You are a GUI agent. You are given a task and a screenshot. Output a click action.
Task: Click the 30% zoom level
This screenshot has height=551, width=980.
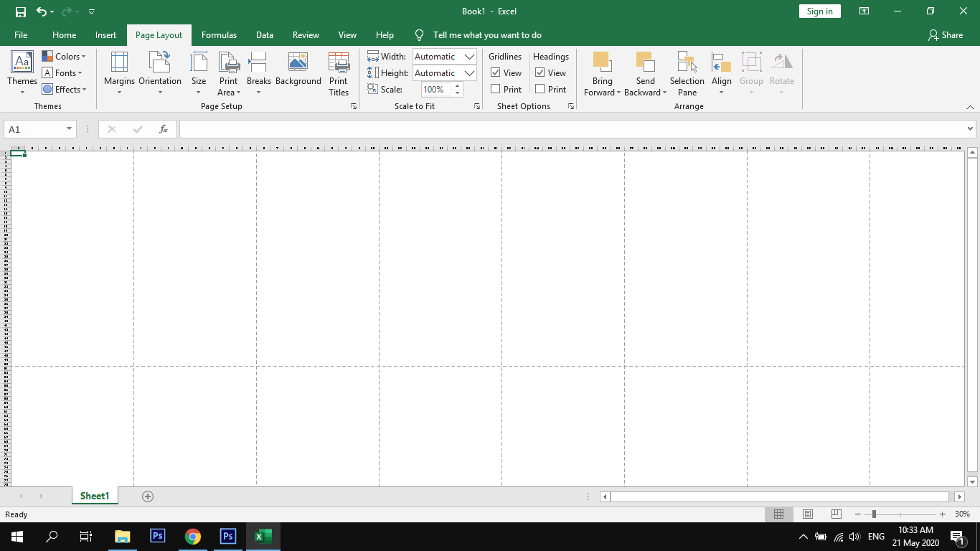tap(962, 514)
